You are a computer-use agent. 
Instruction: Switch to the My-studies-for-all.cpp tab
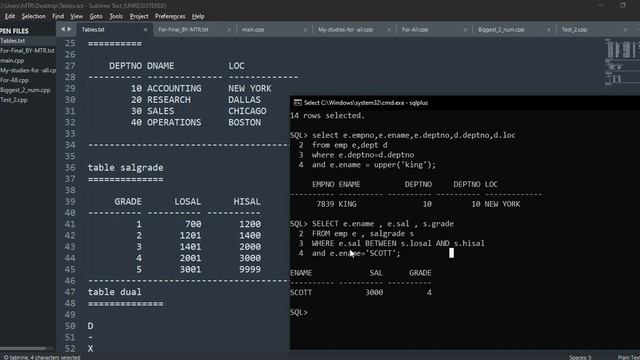coord(345,29)
